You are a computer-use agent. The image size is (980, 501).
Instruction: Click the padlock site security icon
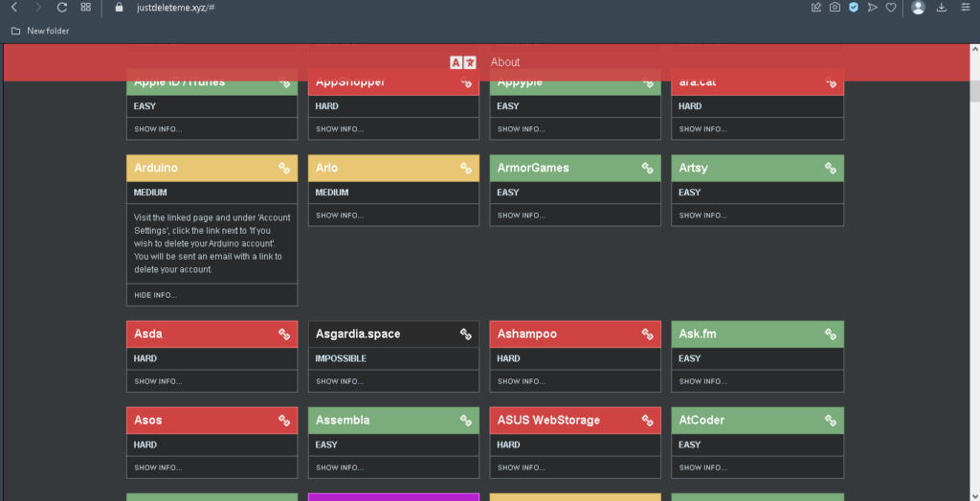pyautogui.click(x=119, y=8)
